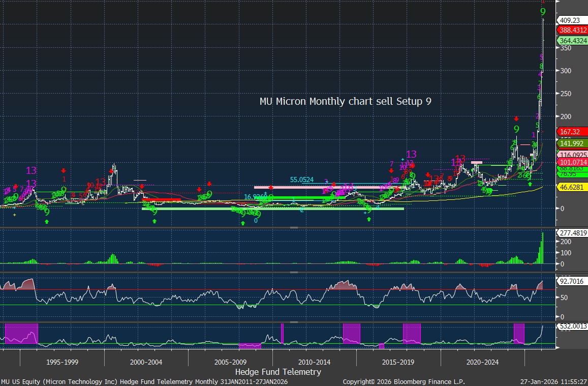The image size is (588, 386).
Task: Click the red down arrow above the 2024 peak
Action: coord(516,118)
